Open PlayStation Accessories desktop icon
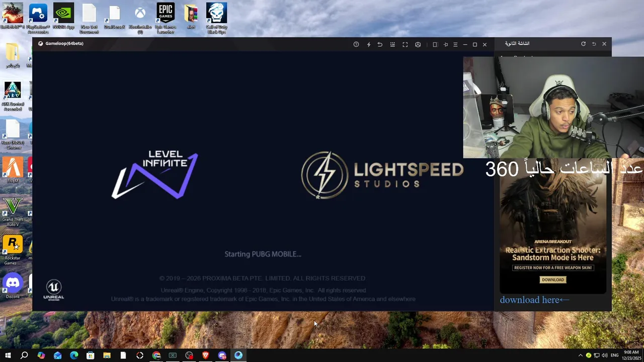644x362 pixels. click(x=38, y=19)
